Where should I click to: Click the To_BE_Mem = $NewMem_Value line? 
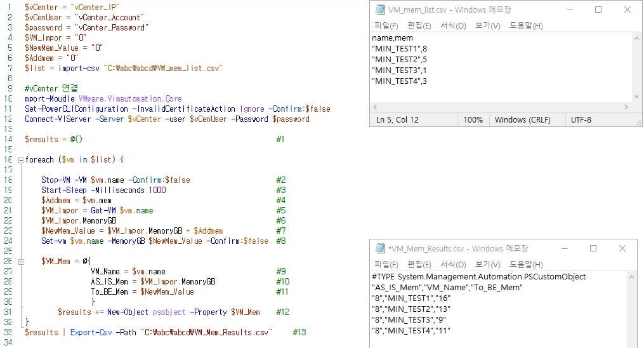point(142,292)
